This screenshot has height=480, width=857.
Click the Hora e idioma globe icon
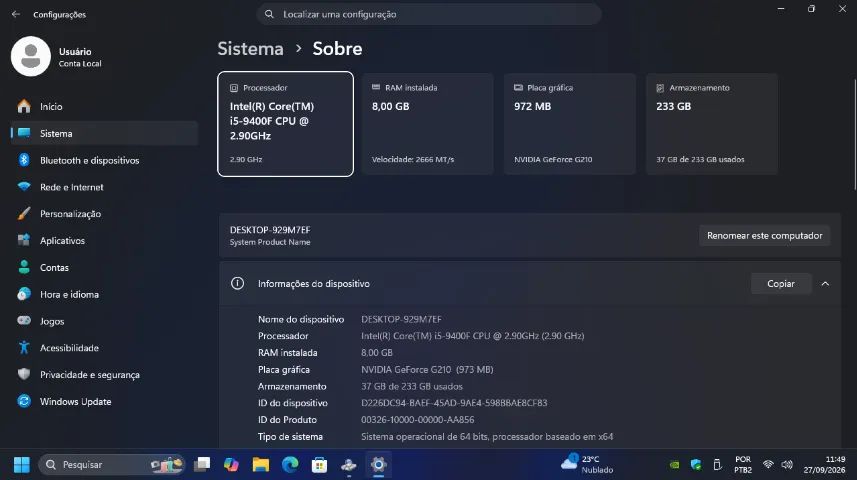tap(24, 294)
